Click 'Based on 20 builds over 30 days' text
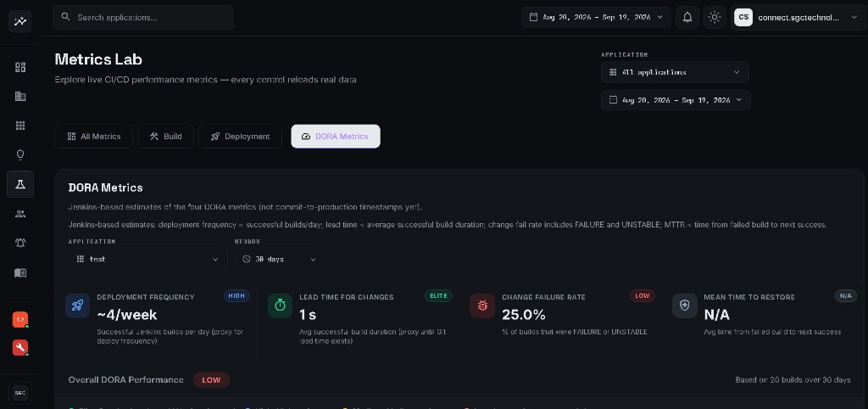 (x=793, y=380)
